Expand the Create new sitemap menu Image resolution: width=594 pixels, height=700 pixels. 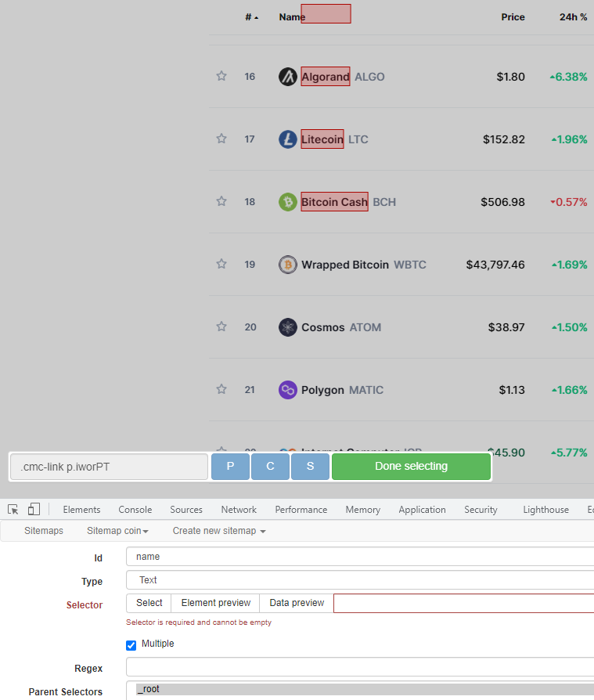click(219, 531)
